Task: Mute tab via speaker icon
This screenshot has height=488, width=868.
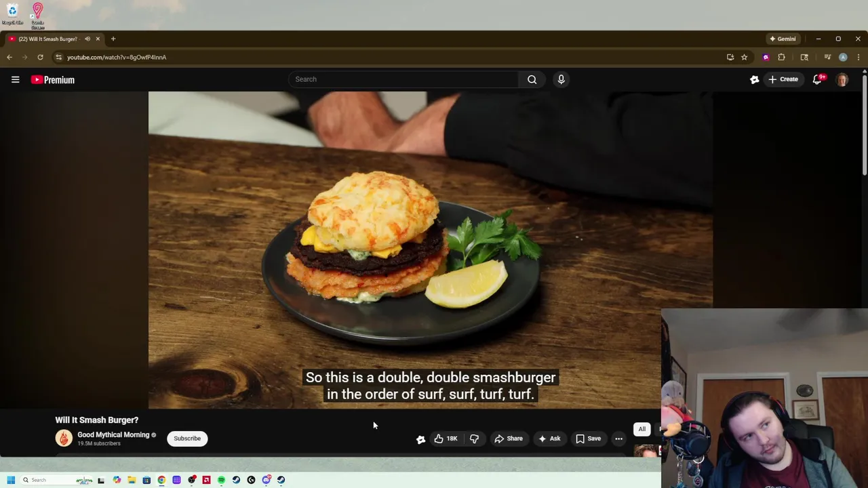Action: [x=87, y=39]
